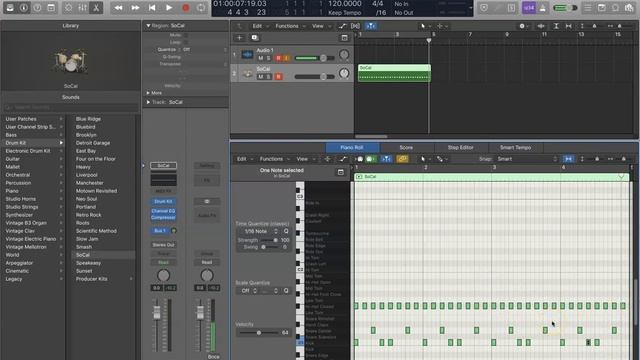The image size is (640, 360).
Task: Expand the Electronic Drum Kit category
Action: pos(61,151)
